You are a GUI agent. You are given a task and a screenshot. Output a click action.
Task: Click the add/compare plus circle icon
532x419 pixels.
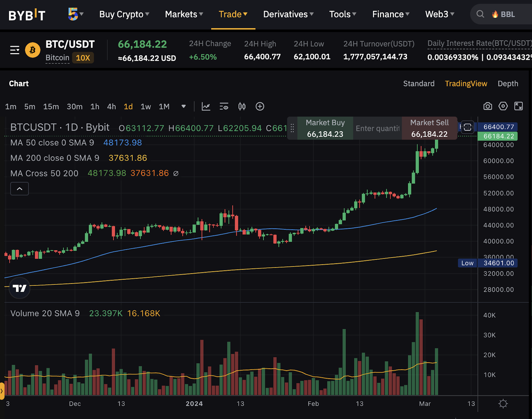click(260, 106)
